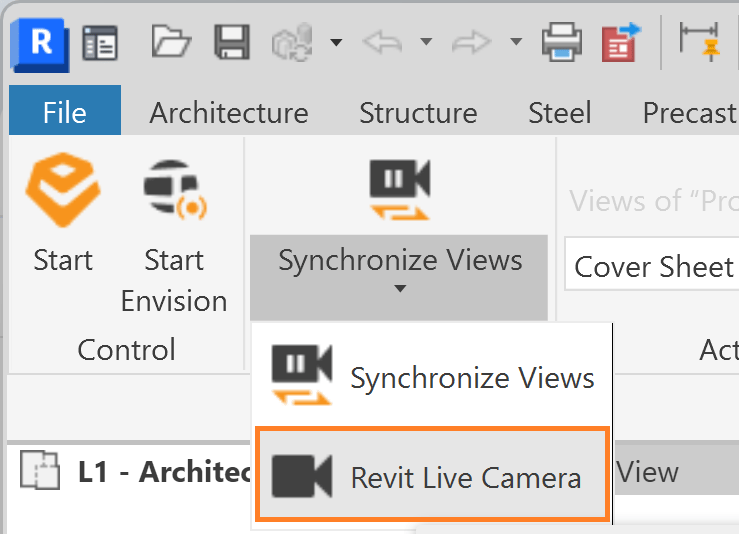
Task: Click the floor plan icon beside L1 tab
Action: (40, 470)
